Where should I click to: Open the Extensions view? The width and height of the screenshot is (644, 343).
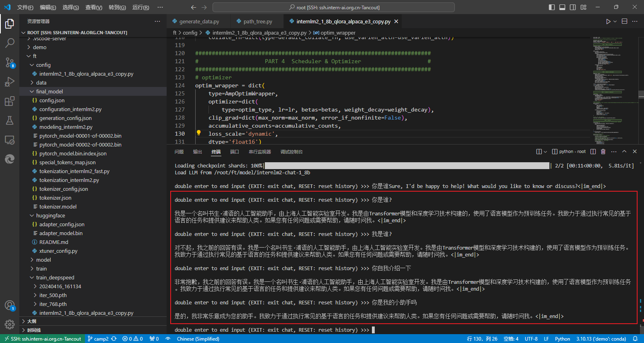point(10,101)
